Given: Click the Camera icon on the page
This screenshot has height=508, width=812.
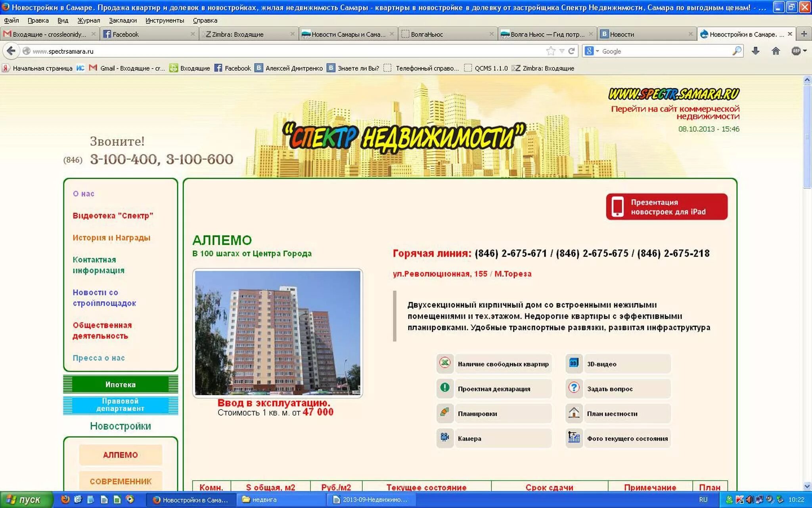Looking at the screenshot, I should point(445,438).
